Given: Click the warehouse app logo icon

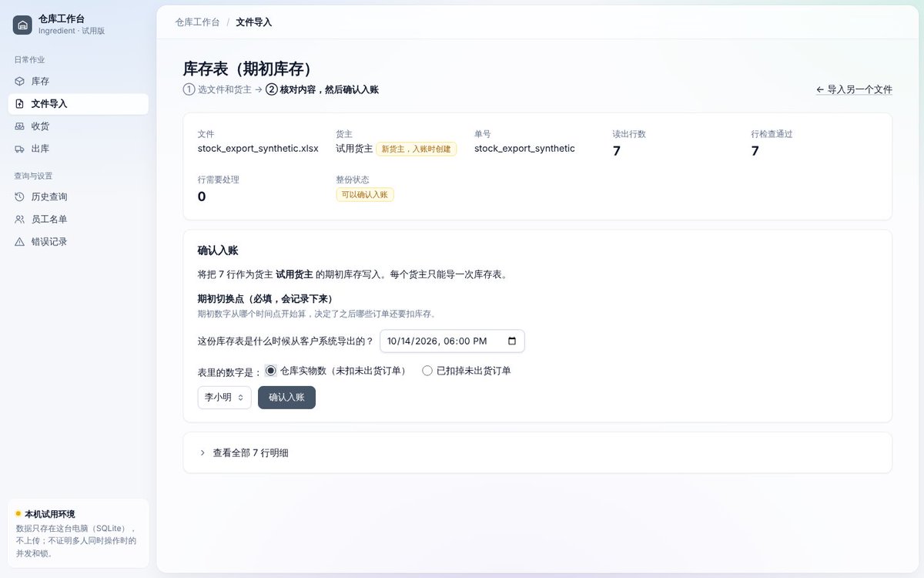Looking at the screenshot, I should tap(22, 25).
